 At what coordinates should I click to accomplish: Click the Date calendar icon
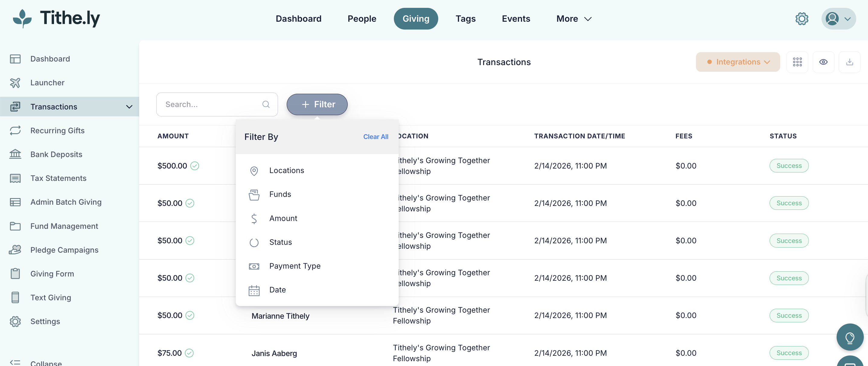click(254, 290)
